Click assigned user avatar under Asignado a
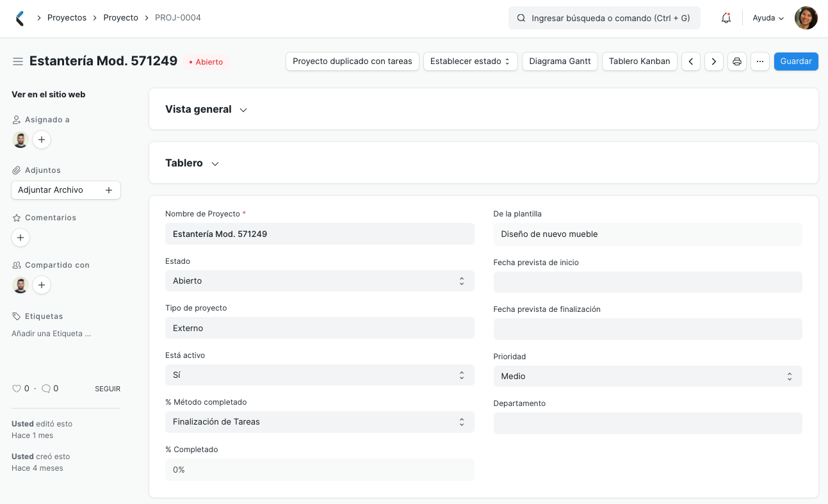828x504 pixels. 20,140
